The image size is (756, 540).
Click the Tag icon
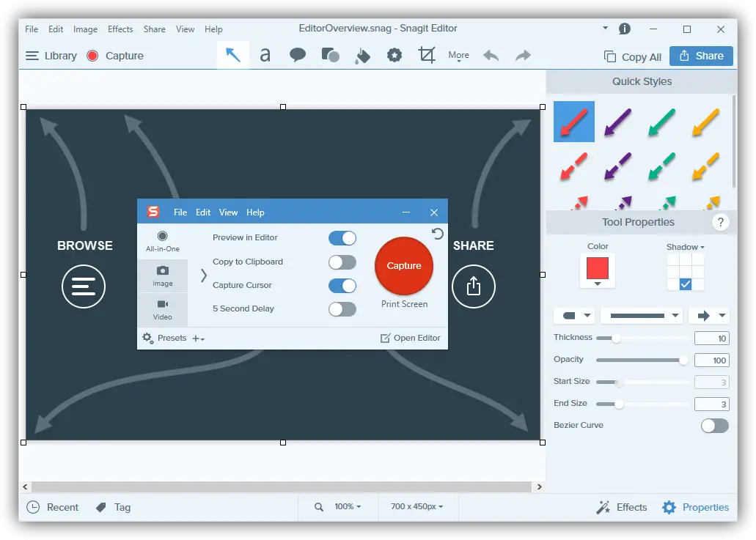100,507
